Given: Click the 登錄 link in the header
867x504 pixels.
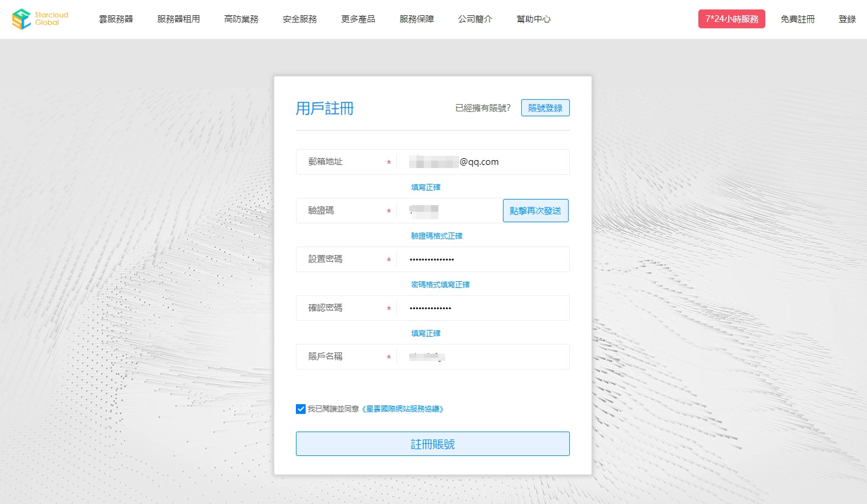Looking at the screenshot, I should pos(847,19).
